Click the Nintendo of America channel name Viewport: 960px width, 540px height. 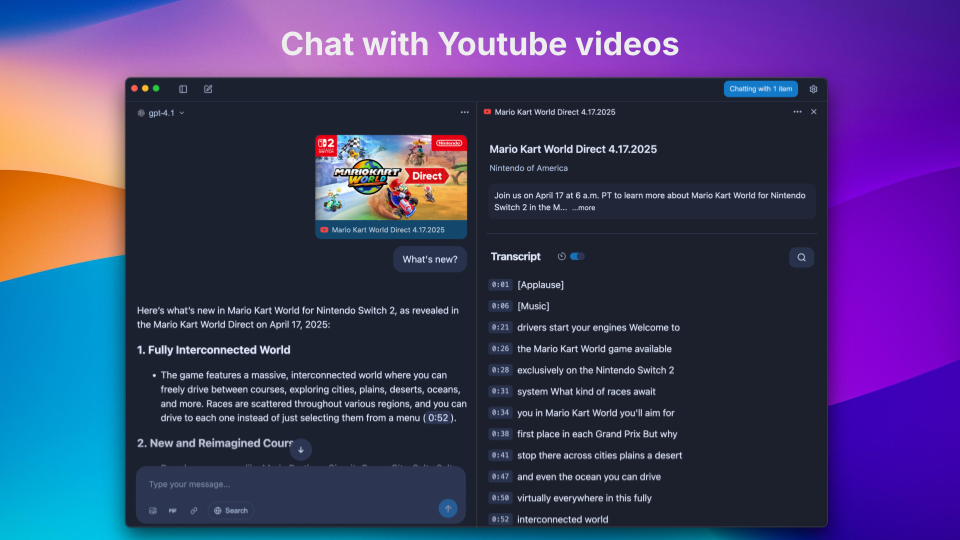click(528, 168)
